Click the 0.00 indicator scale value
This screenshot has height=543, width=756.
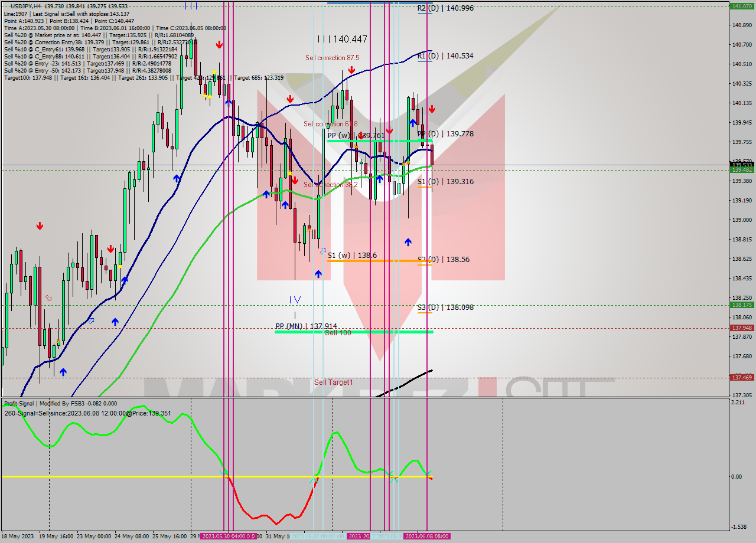coord(737,477)
